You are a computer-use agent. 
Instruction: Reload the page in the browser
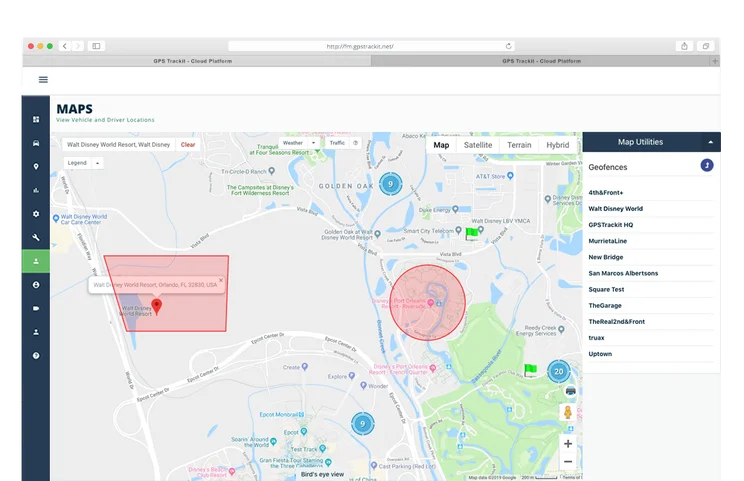508,46
